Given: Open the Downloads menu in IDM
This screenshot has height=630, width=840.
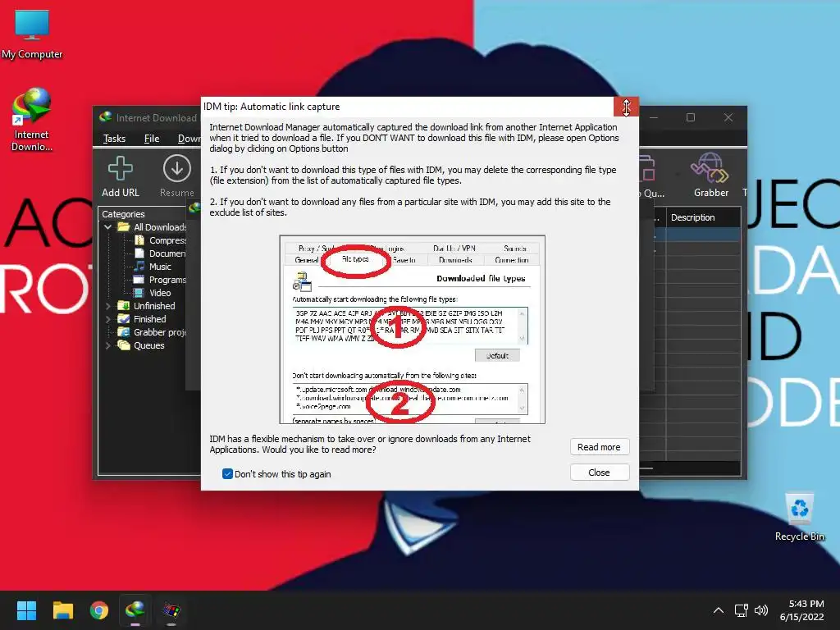Looking at the screenshot, I should pyautogui.click(x=189, y=139).
